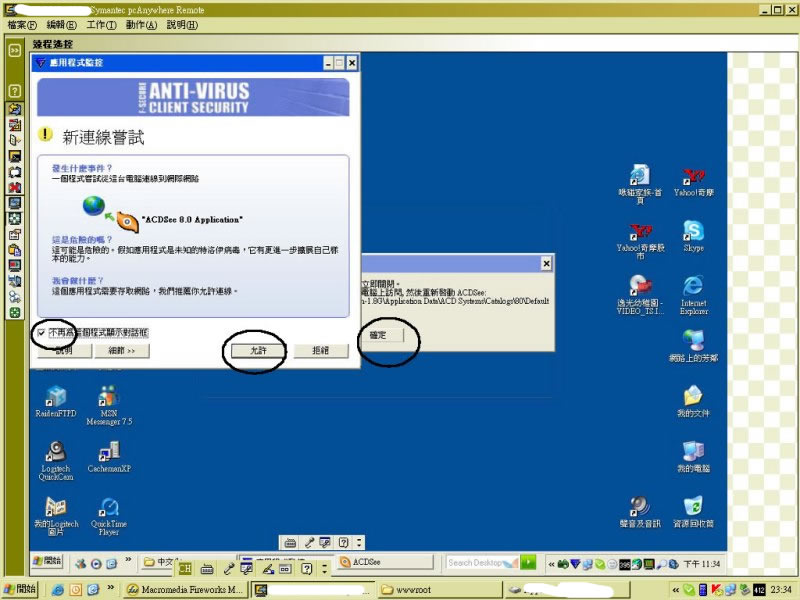Click the Yahoo!奇摩 desktop shortcut
Screen dimensions: 800x600
point(693,181)
